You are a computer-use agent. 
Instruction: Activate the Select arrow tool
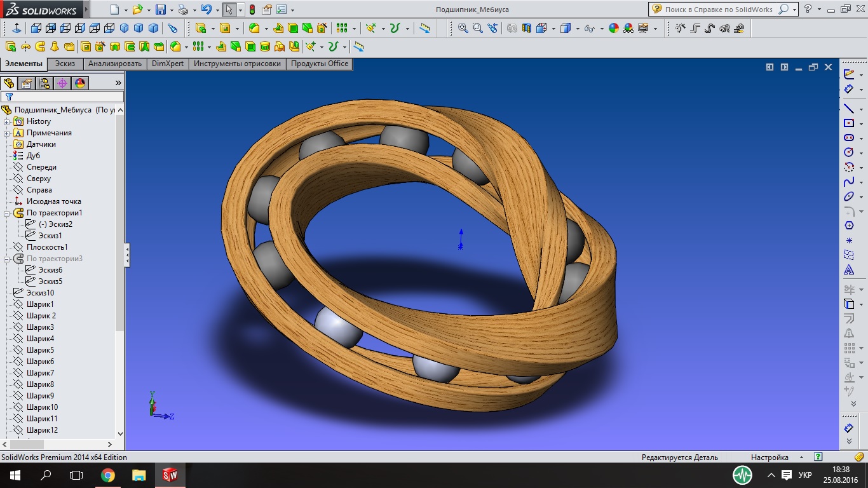coord(229,10)
